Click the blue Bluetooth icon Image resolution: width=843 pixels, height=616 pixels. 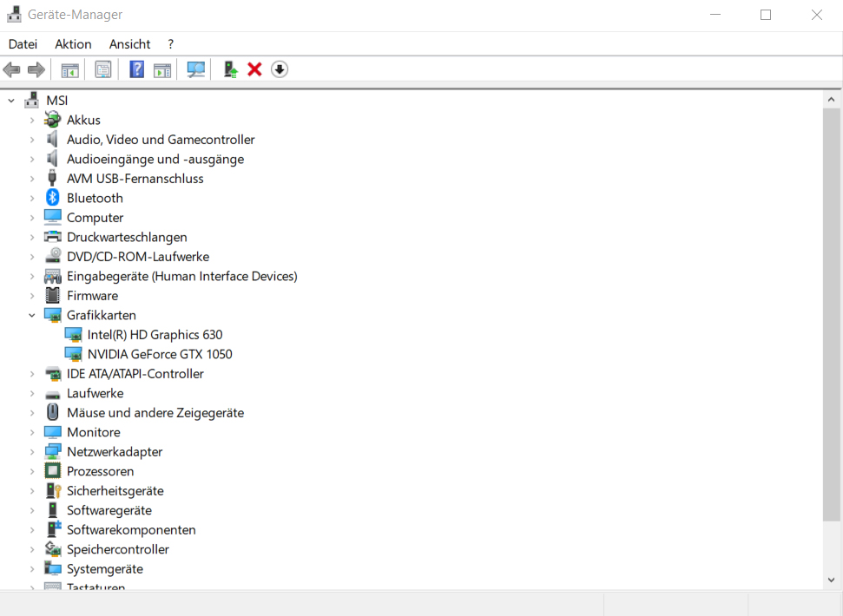click(x=52, y=198)
